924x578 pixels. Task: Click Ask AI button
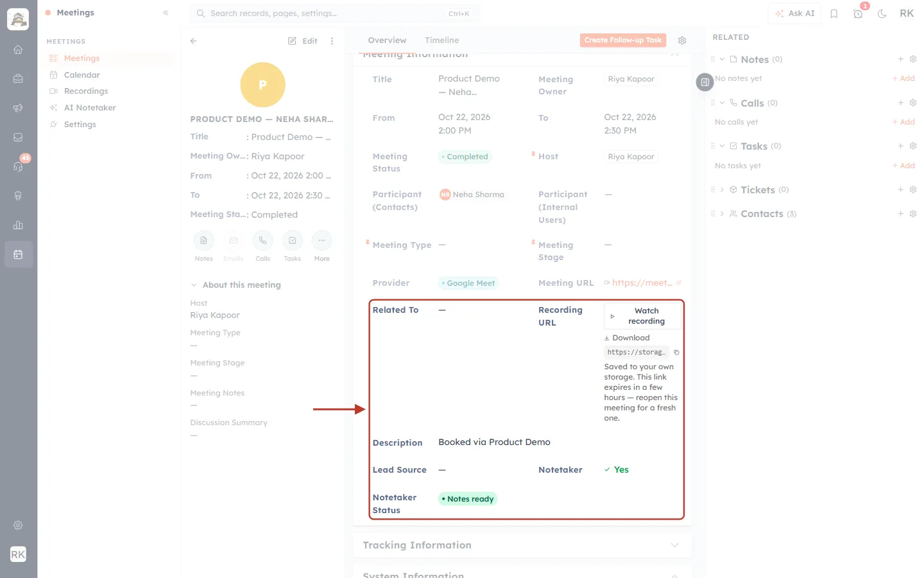(794, 13)
